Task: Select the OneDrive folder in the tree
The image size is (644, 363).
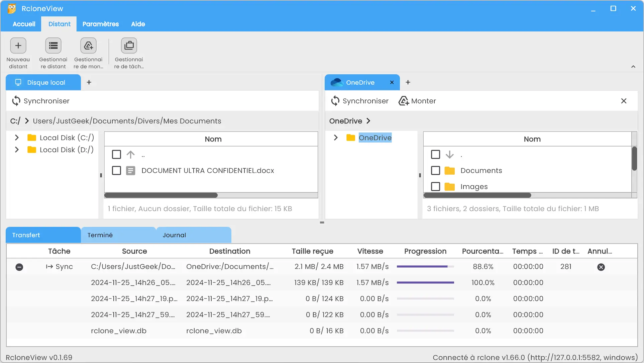Action: tap(375, 138)
